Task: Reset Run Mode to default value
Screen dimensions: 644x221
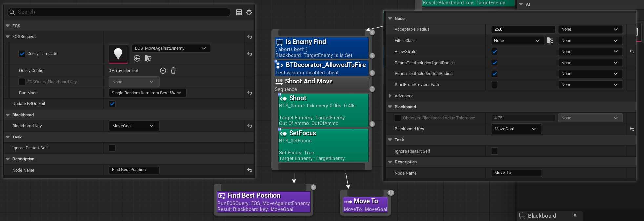Action: pos(250,93)
